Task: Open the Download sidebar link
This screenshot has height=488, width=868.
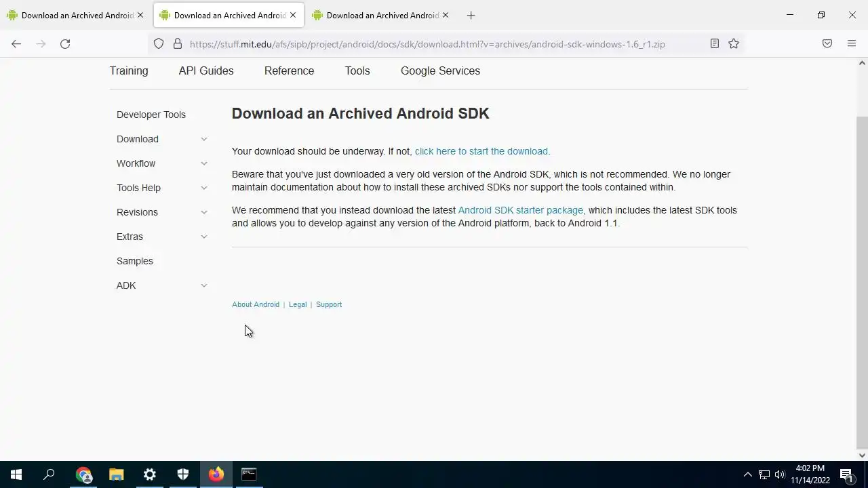Action: (x=138, y=139)
